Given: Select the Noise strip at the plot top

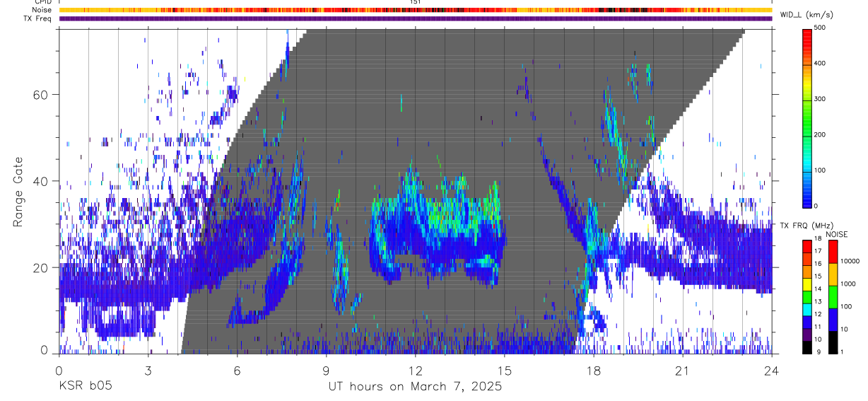Looking at the screenshot, I should pos(416,10).
